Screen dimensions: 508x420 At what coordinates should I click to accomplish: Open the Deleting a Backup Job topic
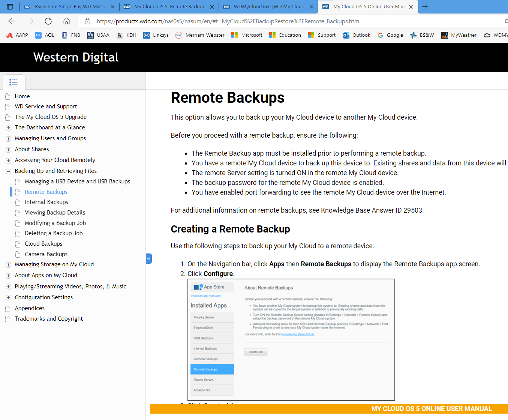click(x=54, y=233)
